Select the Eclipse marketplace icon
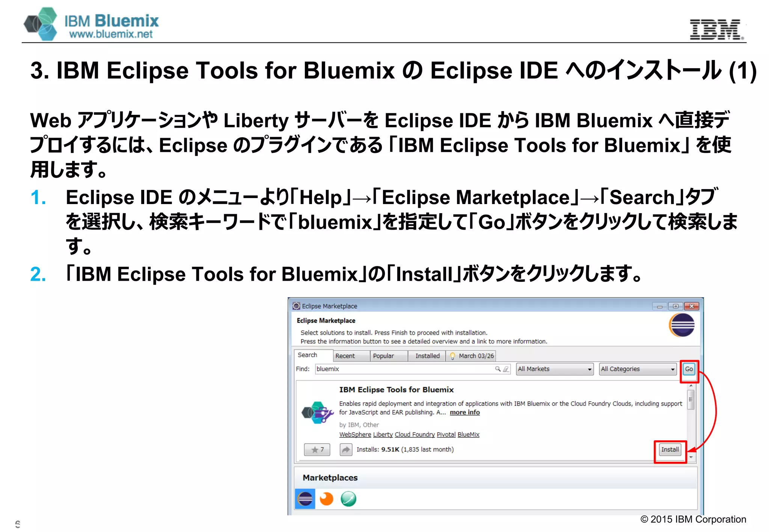Screen dimensions: 769x532 [x=305, y=499]
